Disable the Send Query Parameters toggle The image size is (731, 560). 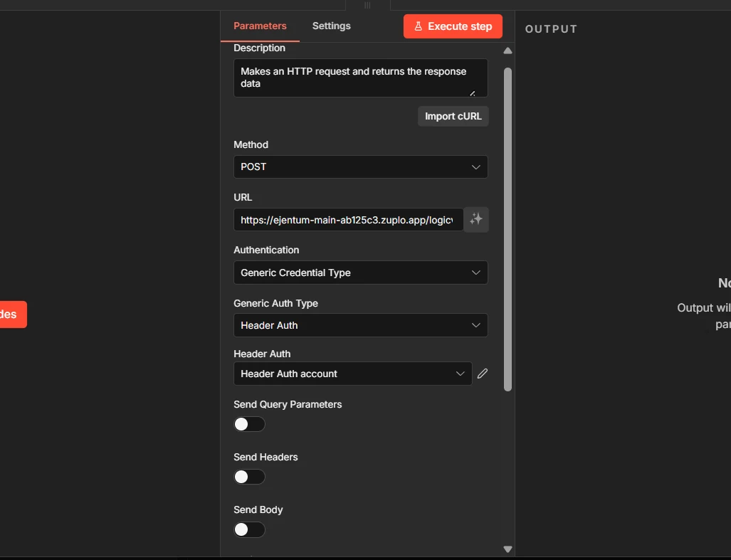tap(249, 423)
